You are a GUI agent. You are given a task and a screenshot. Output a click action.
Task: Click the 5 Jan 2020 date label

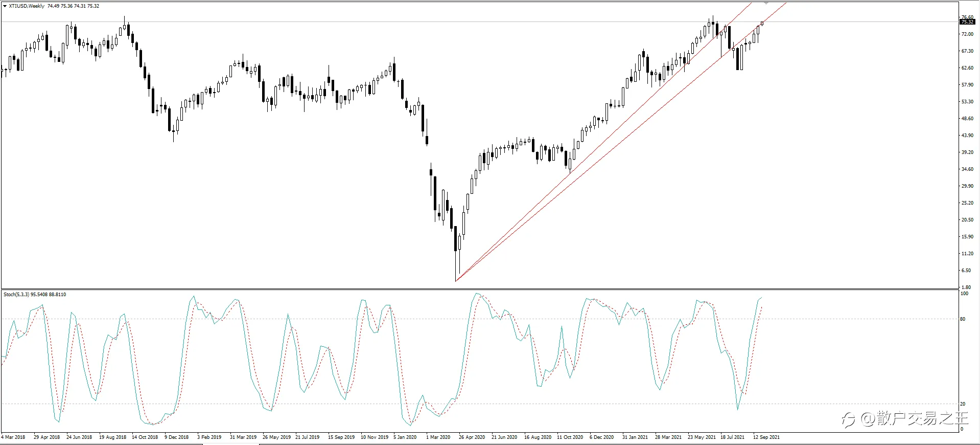tap(405, 437)
